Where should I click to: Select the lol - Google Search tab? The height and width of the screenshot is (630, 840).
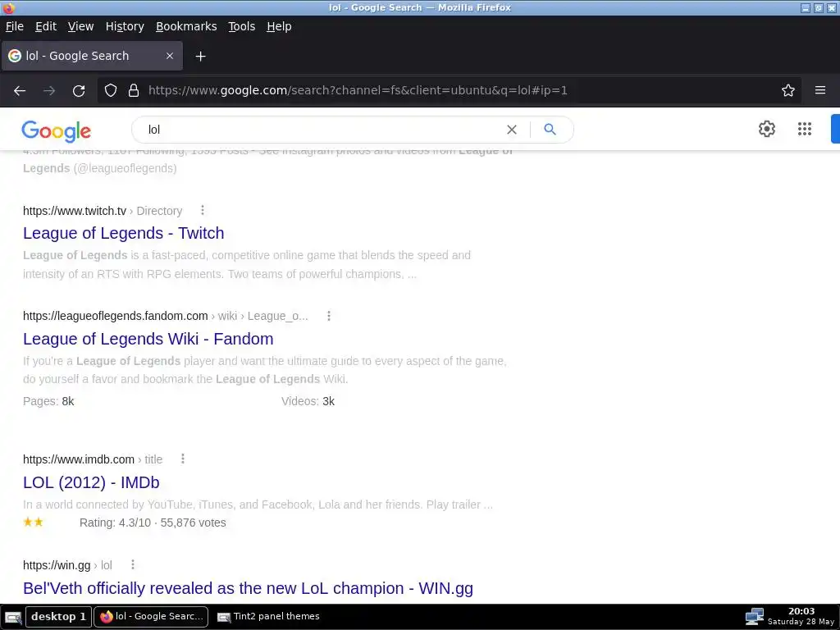click(92, 56)
